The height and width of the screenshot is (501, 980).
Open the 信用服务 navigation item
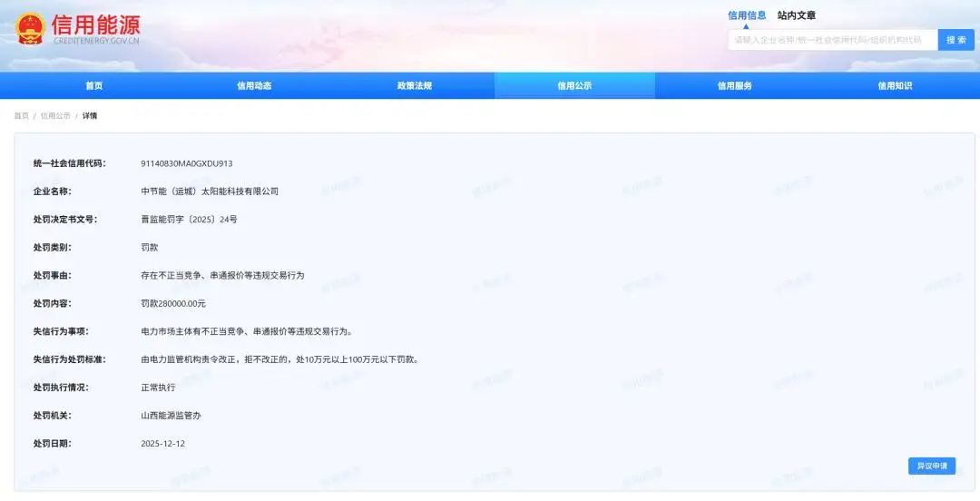click(x=735, y=86)
